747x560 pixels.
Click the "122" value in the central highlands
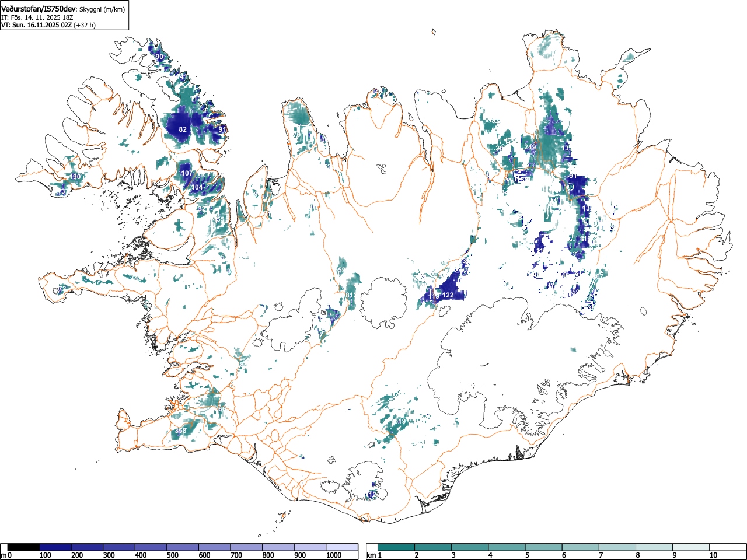448,296
